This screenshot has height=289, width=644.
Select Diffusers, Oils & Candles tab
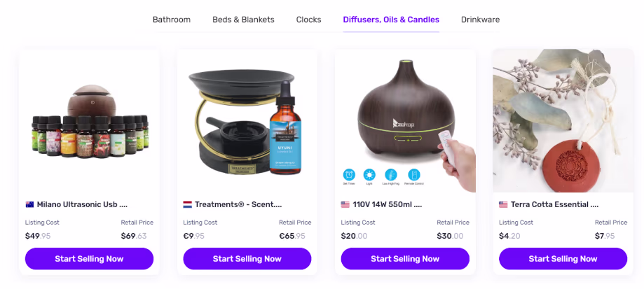pyautogui.click(x=391, y=20)
